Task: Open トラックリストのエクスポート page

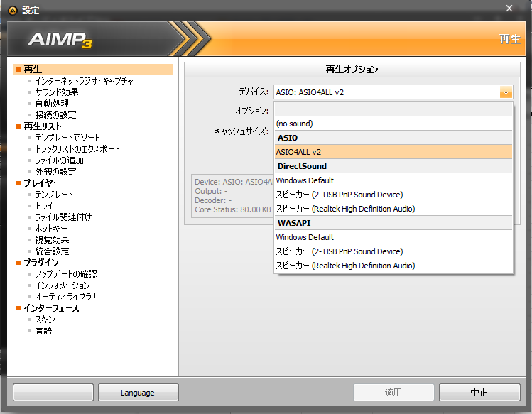Action: pyautogui.click(x=77, y=149)
